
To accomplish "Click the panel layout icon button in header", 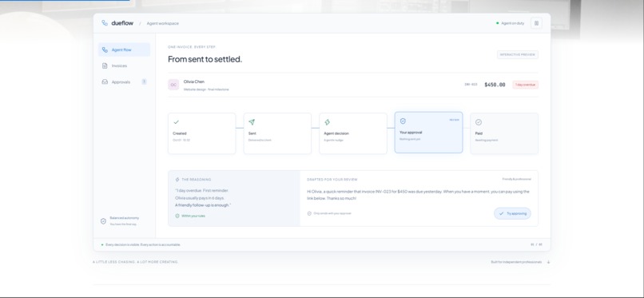I will 536,23.
